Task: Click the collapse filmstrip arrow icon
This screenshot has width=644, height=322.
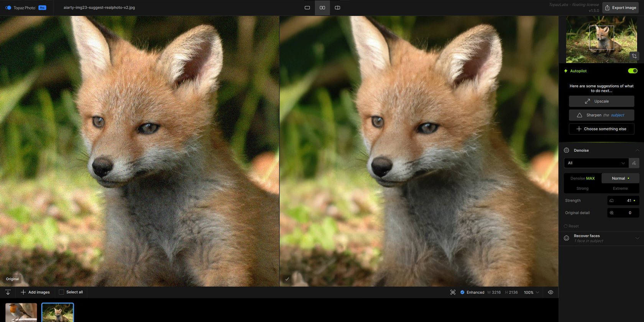Action: pyautogui.click(x=8, y=292)
